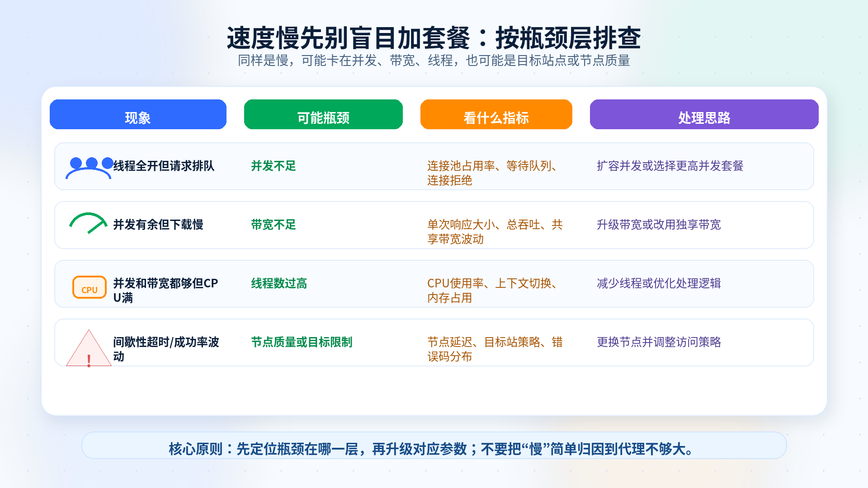Click 扩容并发或选择更高并发套餐 solution text
Viewport: 868px width, 488px height.
tap(670, 166)
